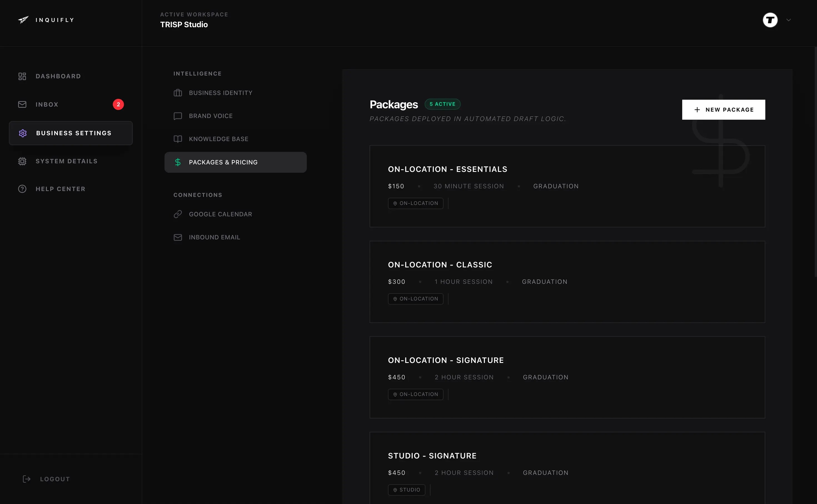
Task: Open the TRISP Studio avatar menu
Action: pos(770,20)
